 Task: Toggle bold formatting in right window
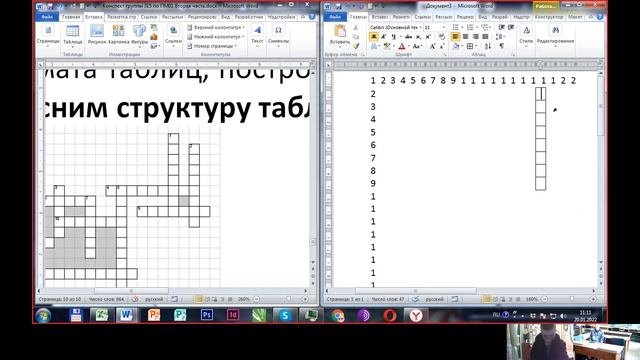click(373, 37)
